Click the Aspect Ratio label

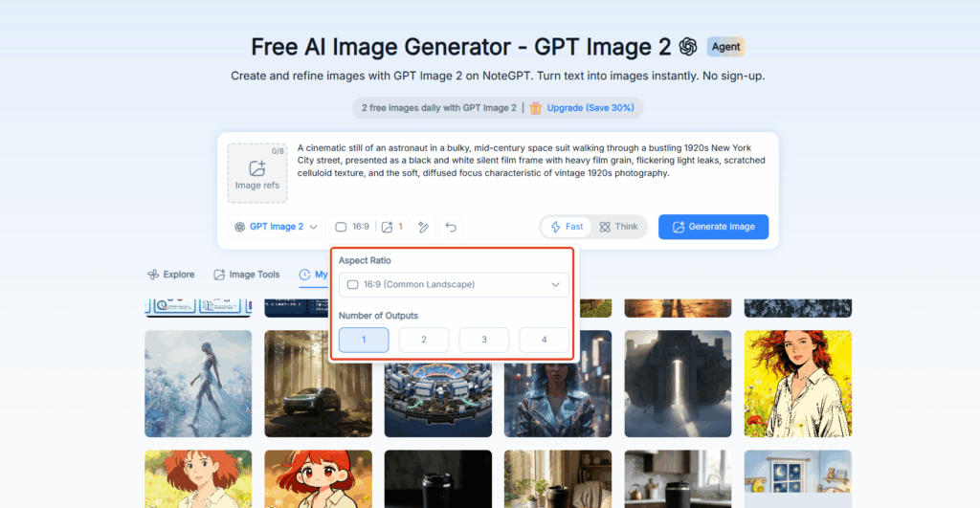tap(365, 260)
